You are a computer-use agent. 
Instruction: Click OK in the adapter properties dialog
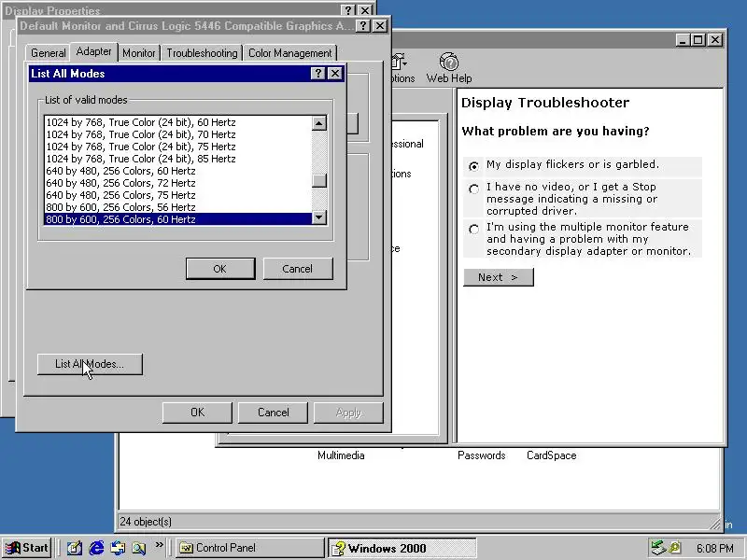pyautogui.click(x=197, y=413)
